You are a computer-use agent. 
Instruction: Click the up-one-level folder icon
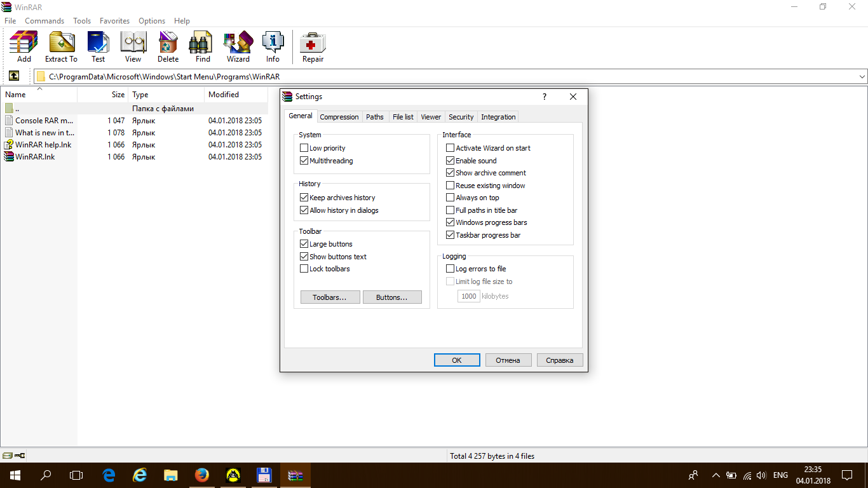[x=14, y=76]
